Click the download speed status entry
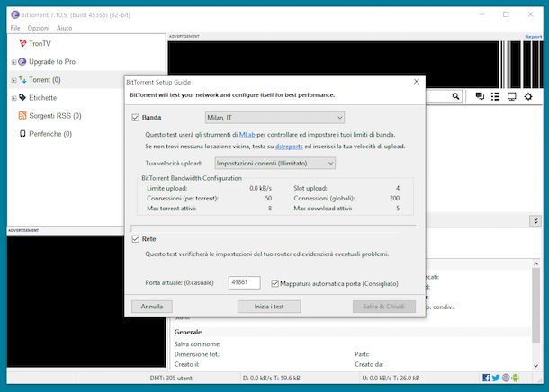Viewport: 549px width, 392px height. (271, 379)
